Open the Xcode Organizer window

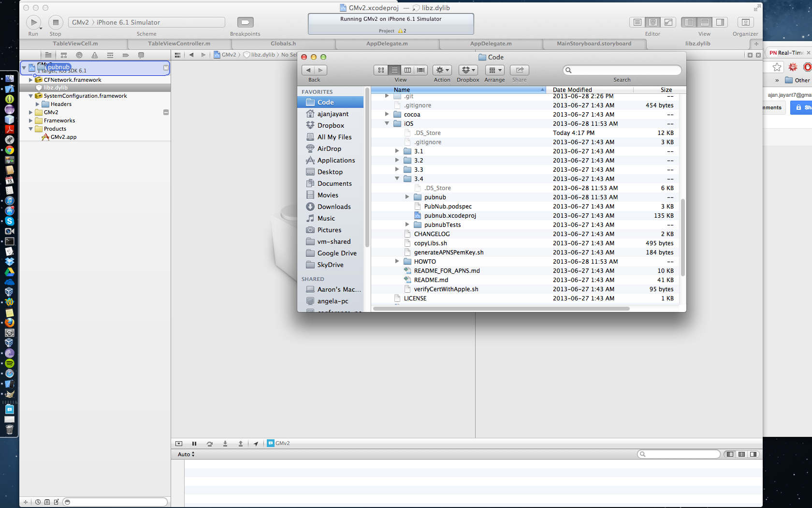745,22
